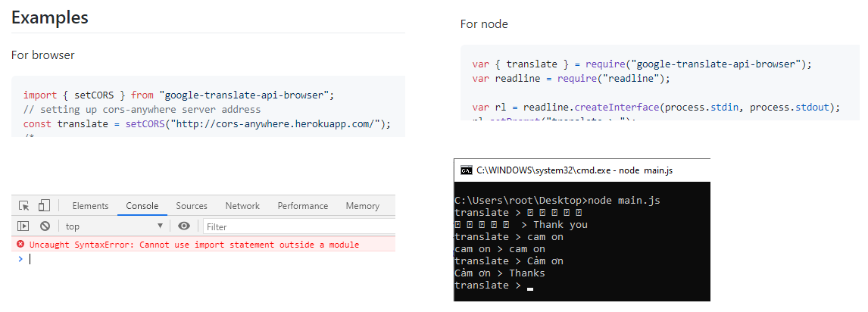Viewport: 868px width, 312px height.
Task: Click the cmd.exe window title bar
Action: (x=582, y=170)
